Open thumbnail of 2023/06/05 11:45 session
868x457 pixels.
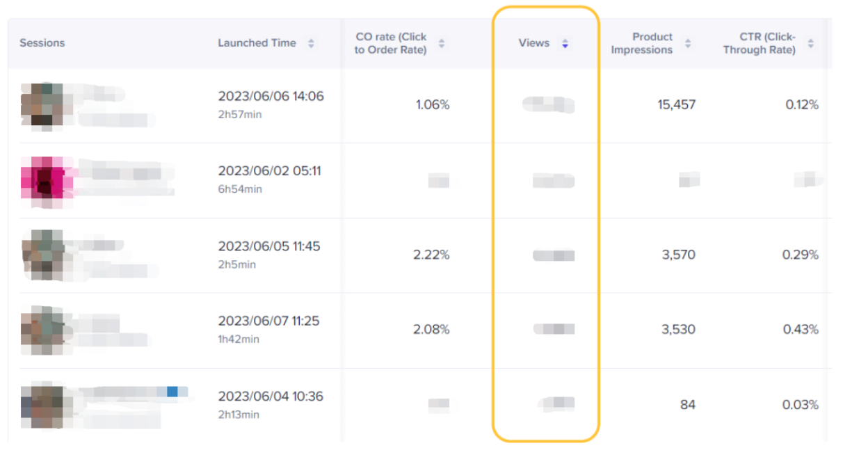[x=42, y=255]
